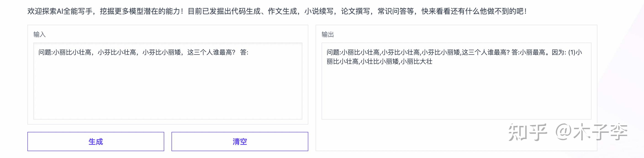Click "常识问答" in the welcome sentence
Viewport: 644px width, 158px height.
coord(392,11)
